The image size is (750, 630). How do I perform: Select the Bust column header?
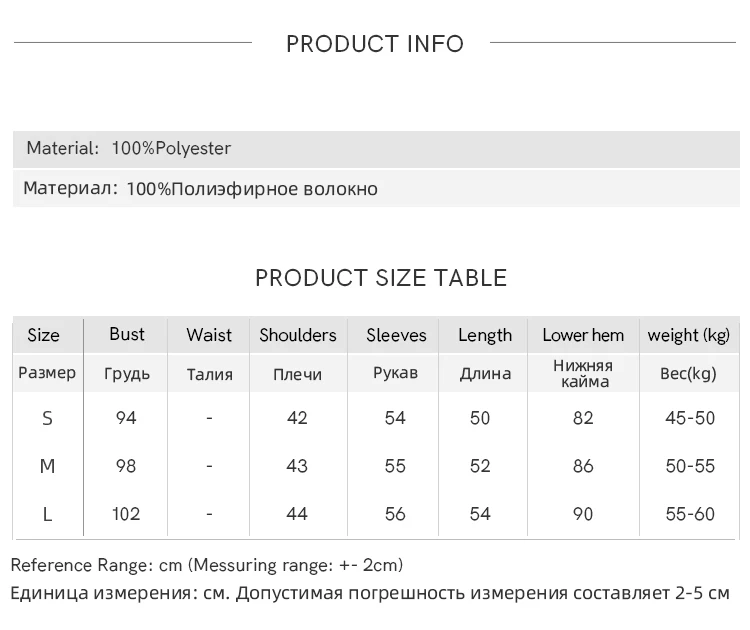127,335
